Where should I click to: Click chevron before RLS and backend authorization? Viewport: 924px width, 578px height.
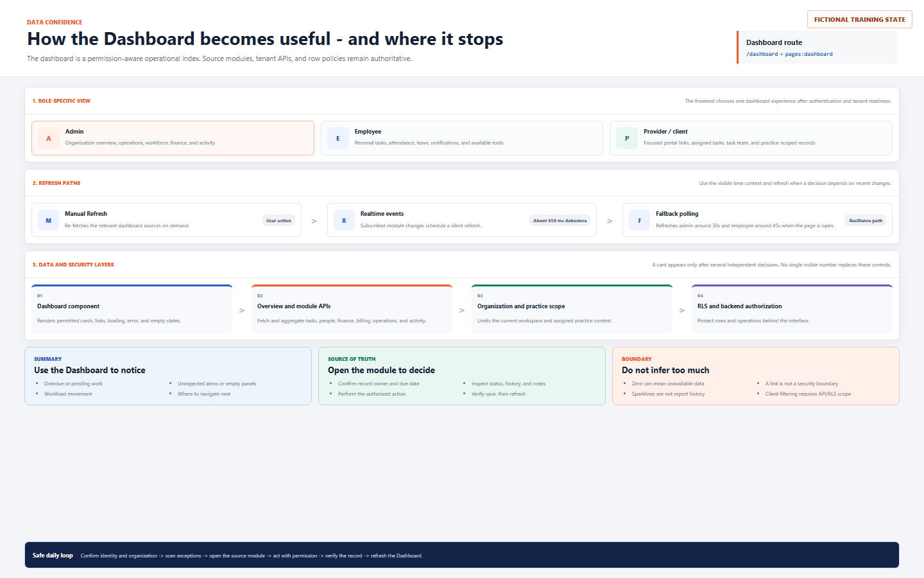click(x=682, y=310)
